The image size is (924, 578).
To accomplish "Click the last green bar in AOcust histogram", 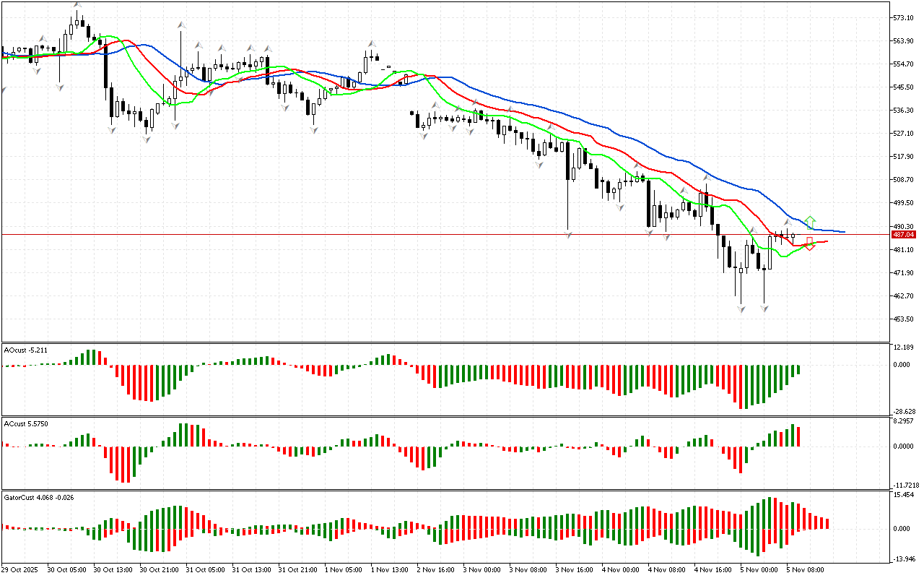I will pos(798,370).
